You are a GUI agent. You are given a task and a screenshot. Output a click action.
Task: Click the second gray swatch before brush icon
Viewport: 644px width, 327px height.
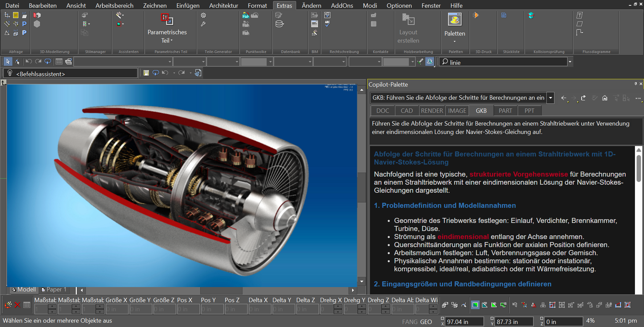point(396,62)
